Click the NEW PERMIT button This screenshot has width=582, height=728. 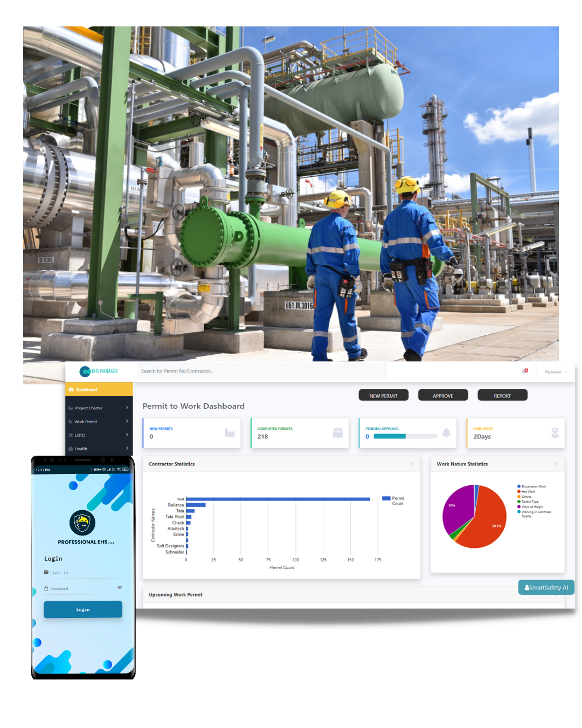click(x=383, y=395)
